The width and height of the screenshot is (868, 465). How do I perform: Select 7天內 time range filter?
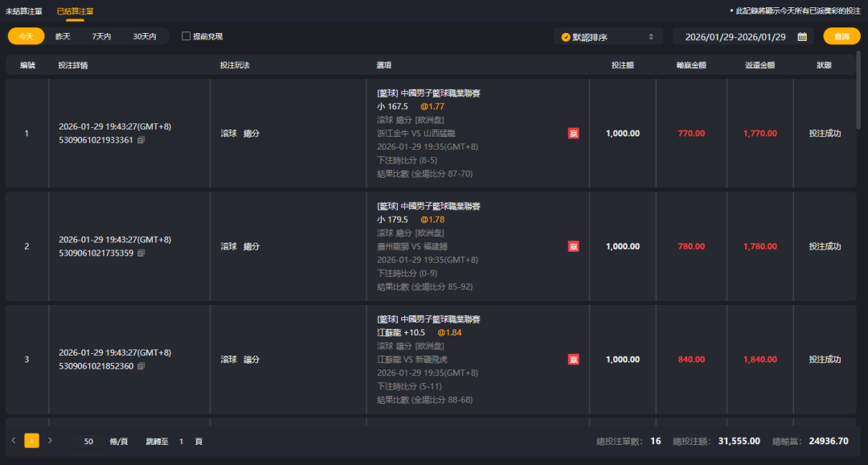tap(101, 36)
